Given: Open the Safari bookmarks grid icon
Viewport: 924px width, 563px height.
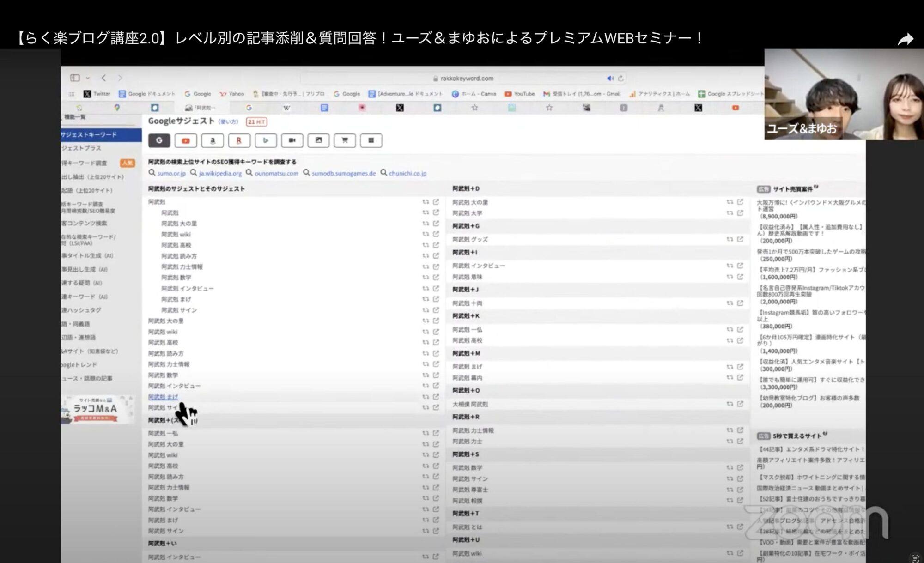Looking at the screenshot, I should click(x=71, y=94).
